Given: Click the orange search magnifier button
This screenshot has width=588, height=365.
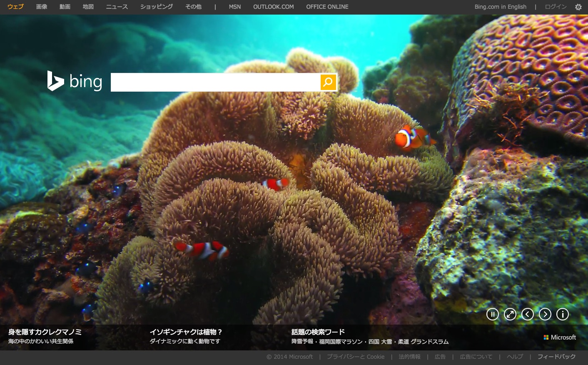Looking at the screenshot, I should [x=328, y=82].
